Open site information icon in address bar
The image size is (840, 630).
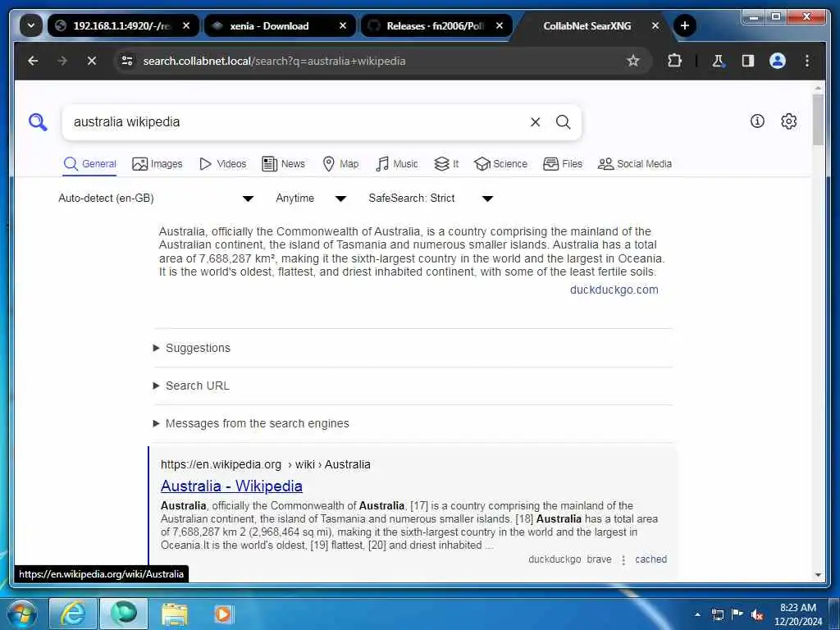click(127, 61)
